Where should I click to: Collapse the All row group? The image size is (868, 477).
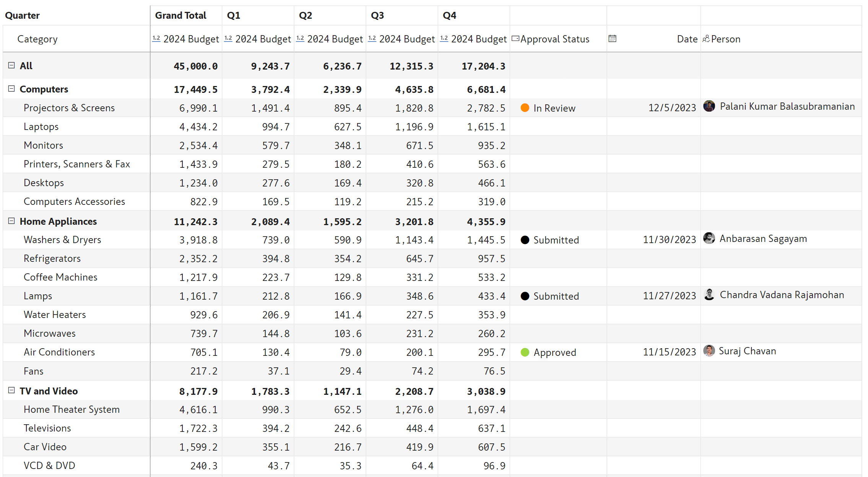(x=11, y=65)
